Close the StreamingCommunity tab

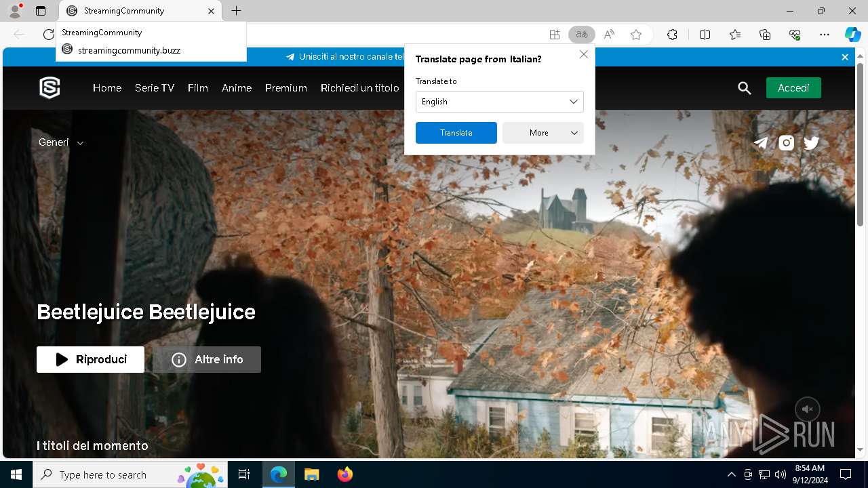pyautogui.click(x=211, y=11)
